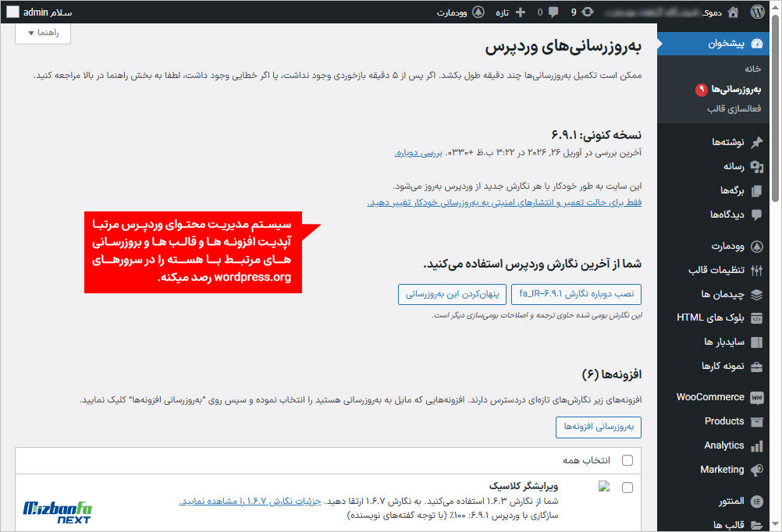Open comments via the speech bubble icon
Viewport: 782px width, 532px height.
(554, 12)
